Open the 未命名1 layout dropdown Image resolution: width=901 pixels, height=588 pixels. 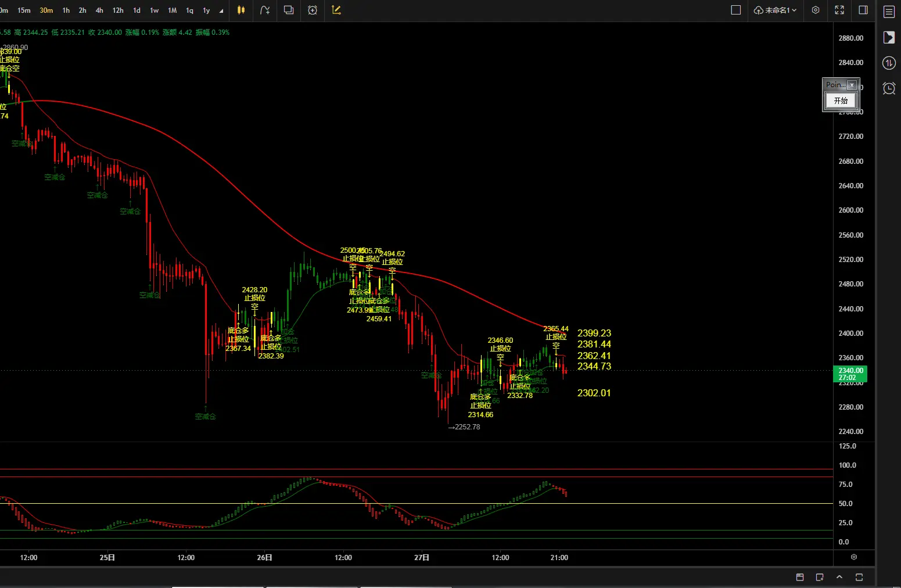point(775,10)
